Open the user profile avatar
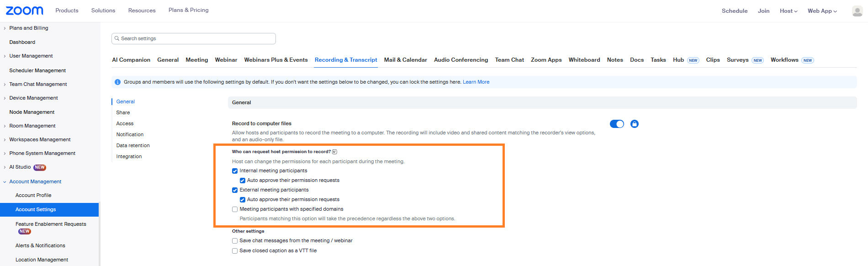The image size is (868, 266). coord(857,11)
